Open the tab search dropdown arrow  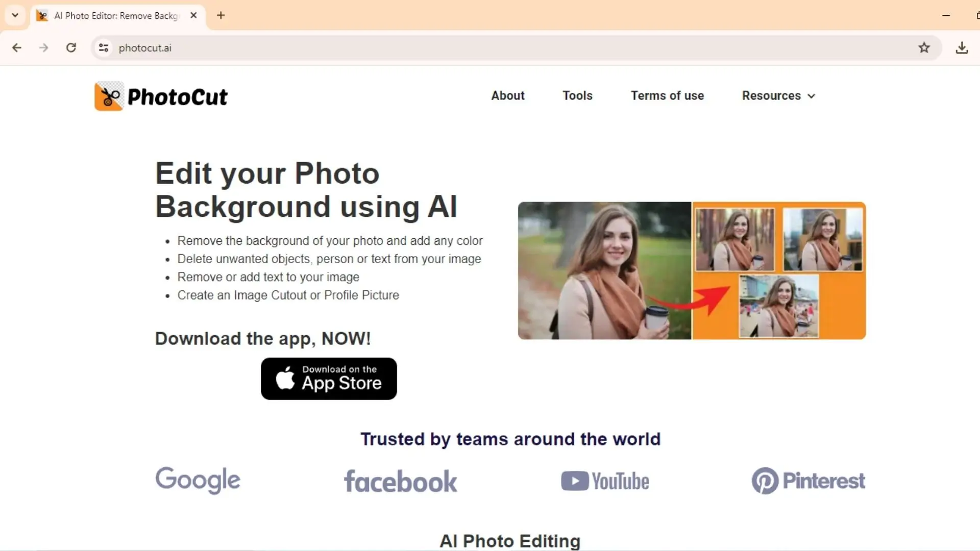click(15, 15)
